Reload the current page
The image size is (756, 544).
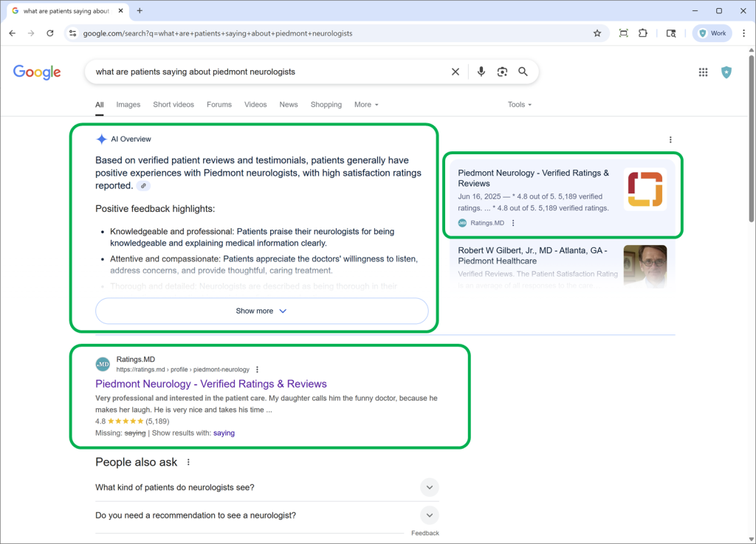click(x=50, y=33)
